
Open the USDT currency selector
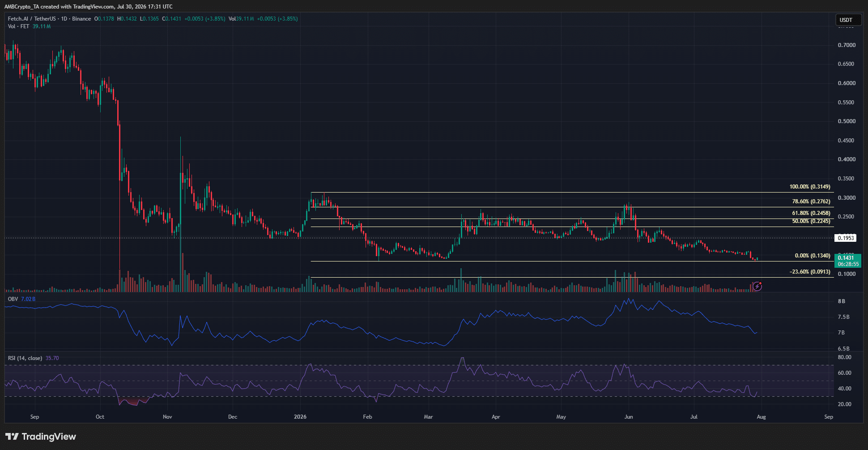(848, 20)
